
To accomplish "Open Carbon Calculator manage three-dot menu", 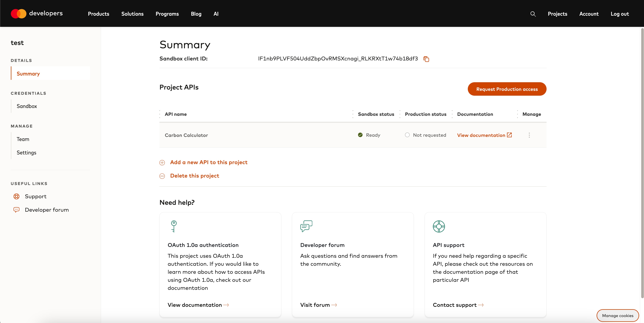I will 529,135.
